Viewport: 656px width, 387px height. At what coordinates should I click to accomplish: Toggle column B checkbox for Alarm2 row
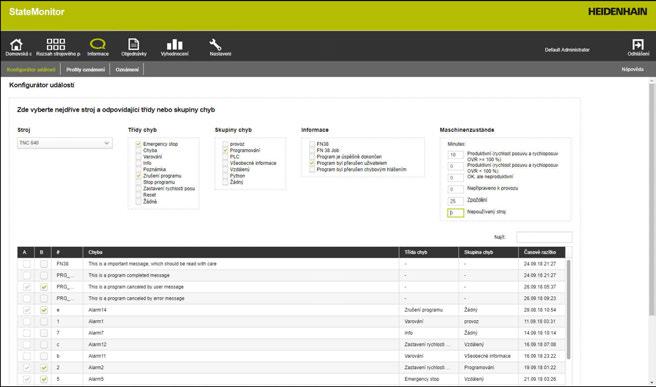click(x=44, y=368)
